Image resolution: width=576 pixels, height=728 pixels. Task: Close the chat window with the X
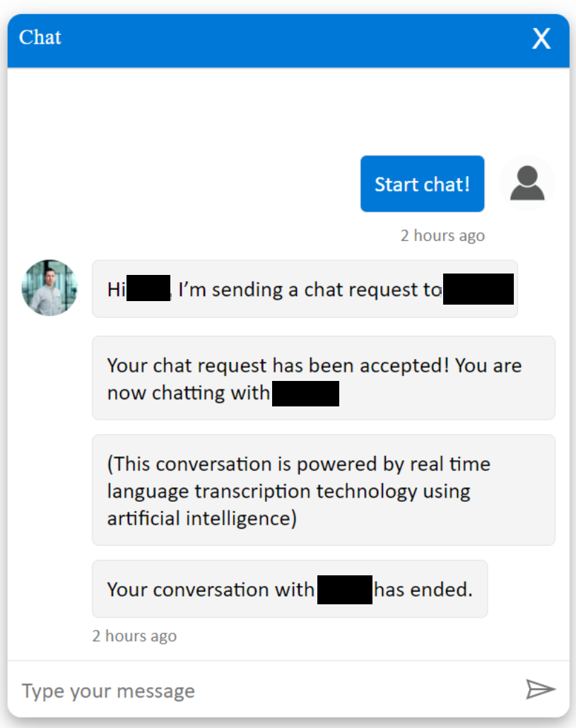pyautogui.click(x=541, y=39)
